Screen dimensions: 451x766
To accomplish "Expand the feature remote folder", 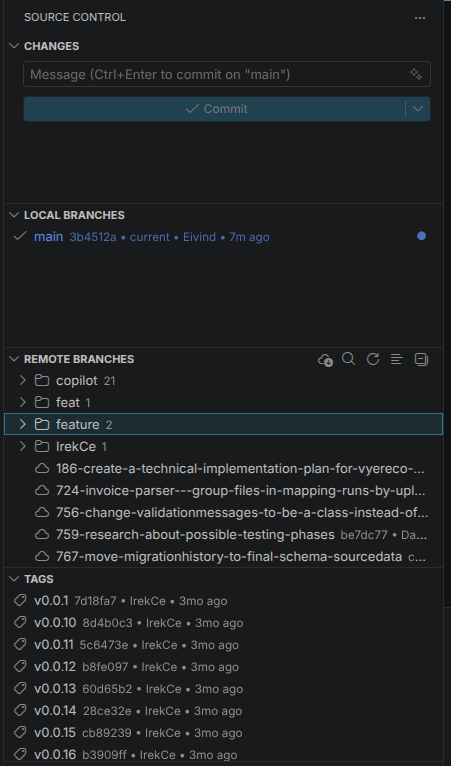I will click(22, 425).
